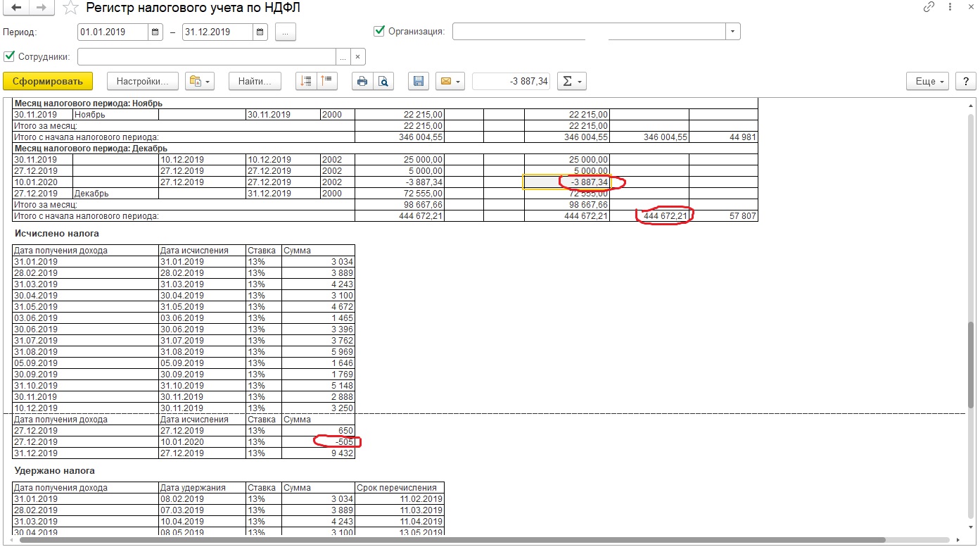The height and width of the screenshot is (547, 980).
Task: Select the transfer deadline 11.02.2019 cell
Action: coord(400,498)
